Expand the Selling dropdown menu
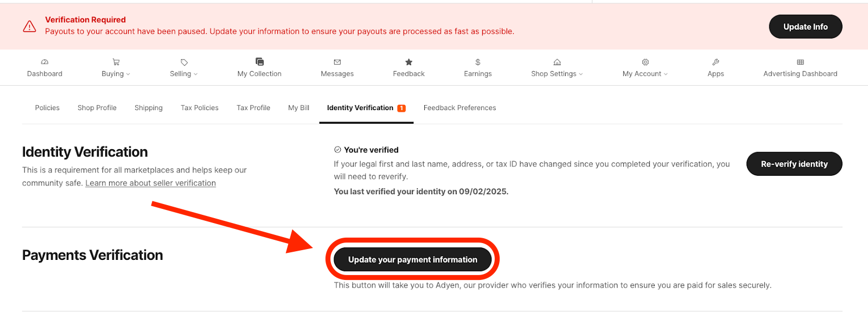This screenshot has height=325, width=868. pos(184,74)
